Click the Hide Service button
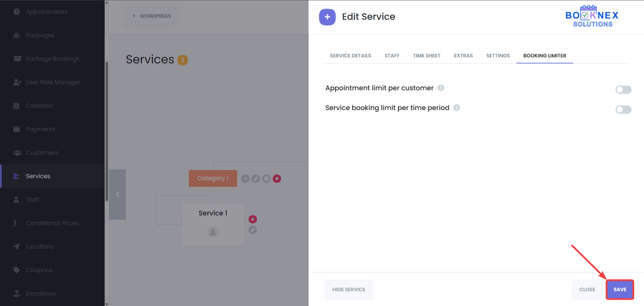This screenshot has height=306, width=644. pos(348,289)
